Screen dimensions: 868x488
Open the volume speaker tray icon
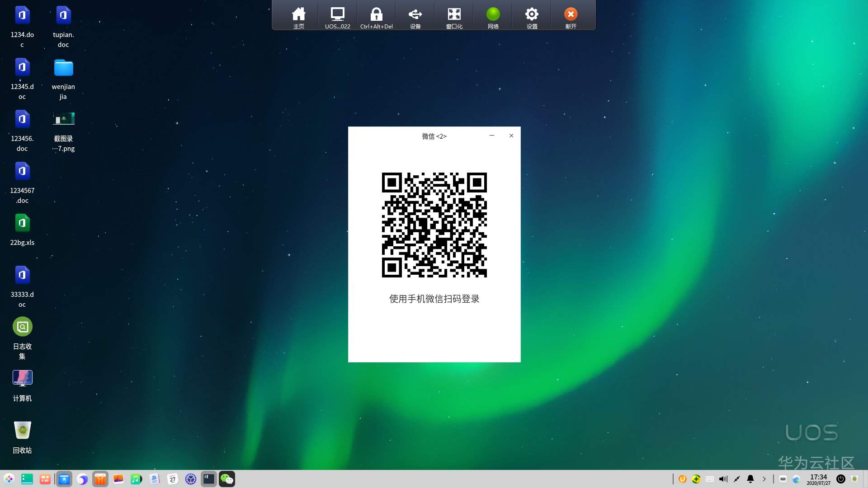click(x=723, y=479)
